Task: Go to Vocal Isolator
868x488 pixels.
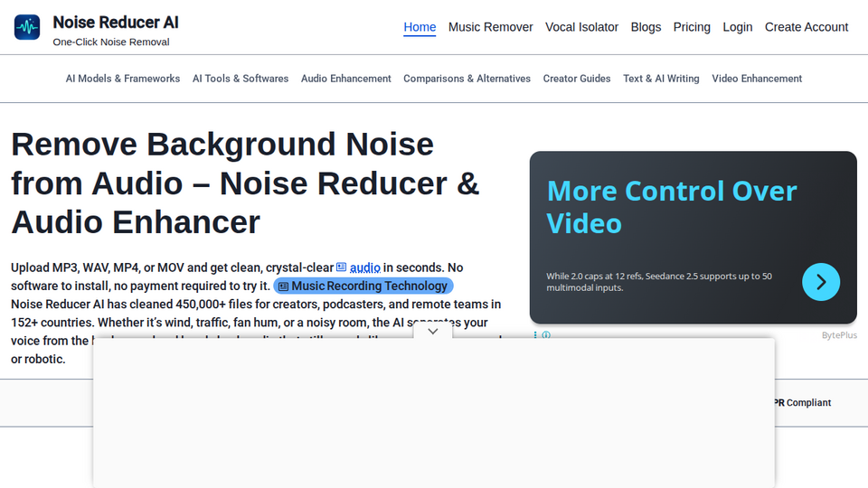Action: (x=581, y=27)
